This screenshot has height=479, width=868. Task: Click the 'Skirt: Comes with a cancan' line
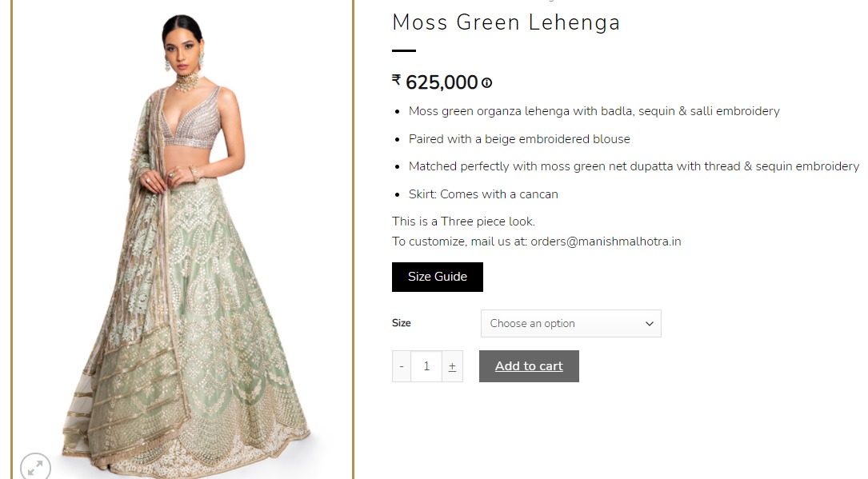coord(483,194)
